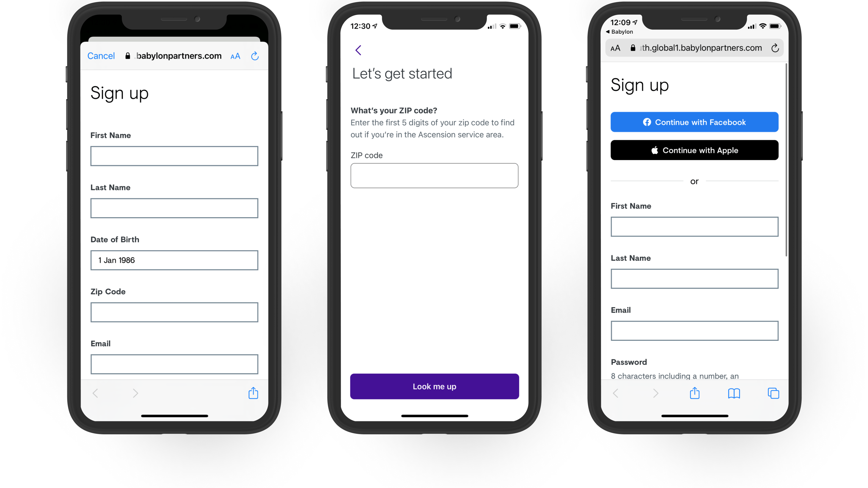
Task: Click the back arrow navigation icon
Action: click(358, 50)
